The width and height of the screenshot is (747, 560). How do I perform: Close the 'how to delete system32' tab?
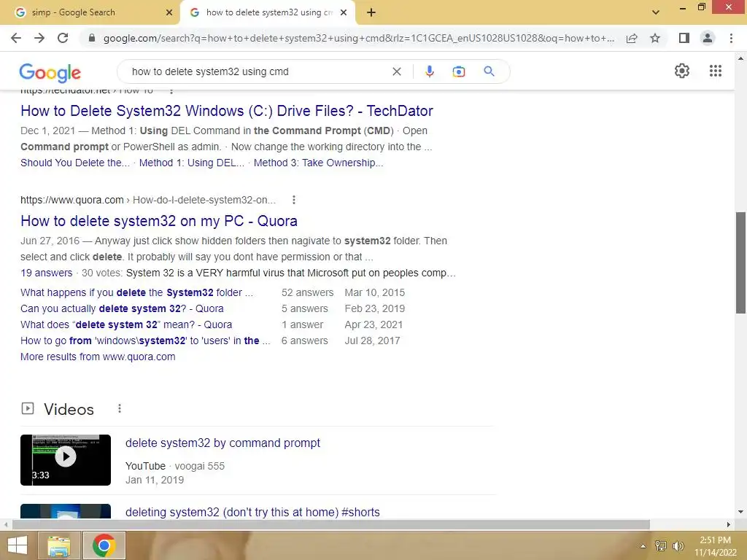click(x=344, y=13)
